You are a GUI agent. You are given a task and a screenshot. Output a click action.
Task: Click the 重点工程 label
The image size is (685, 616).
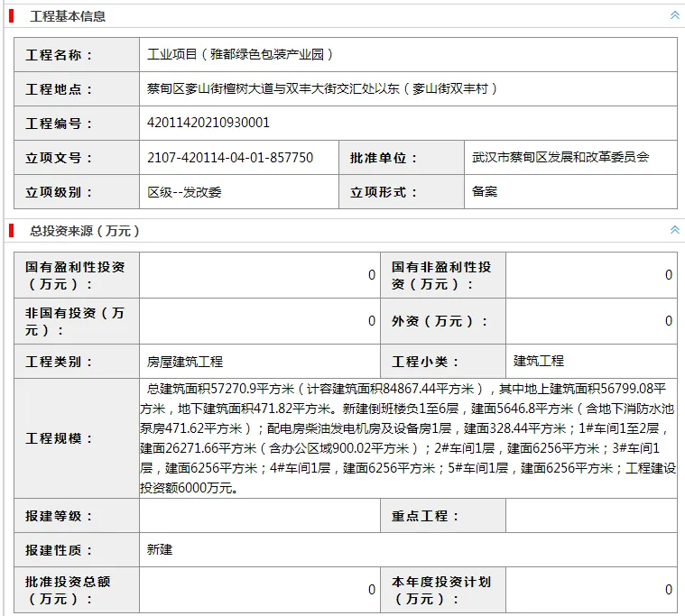click(425, 516)
